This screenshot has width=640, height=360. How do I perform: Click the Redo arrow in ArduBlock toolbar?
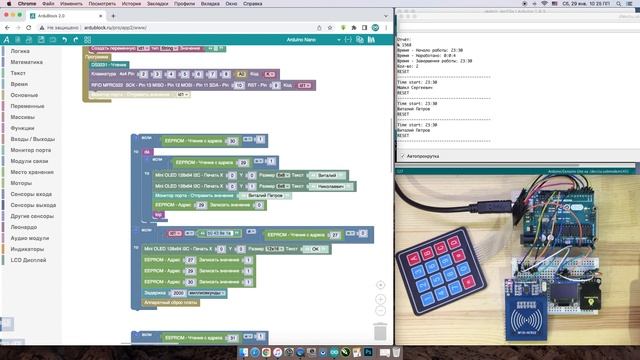point(76,40)
